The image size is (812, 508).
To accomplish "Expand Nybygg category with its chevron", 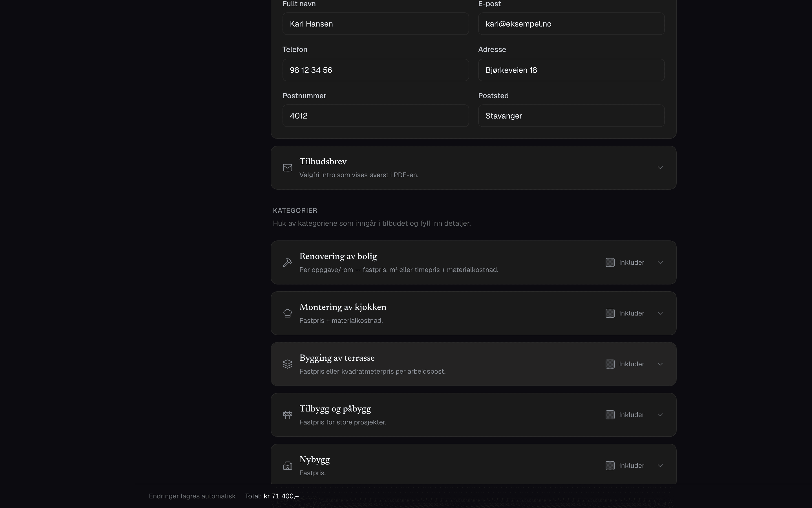I will pos(660,466).
